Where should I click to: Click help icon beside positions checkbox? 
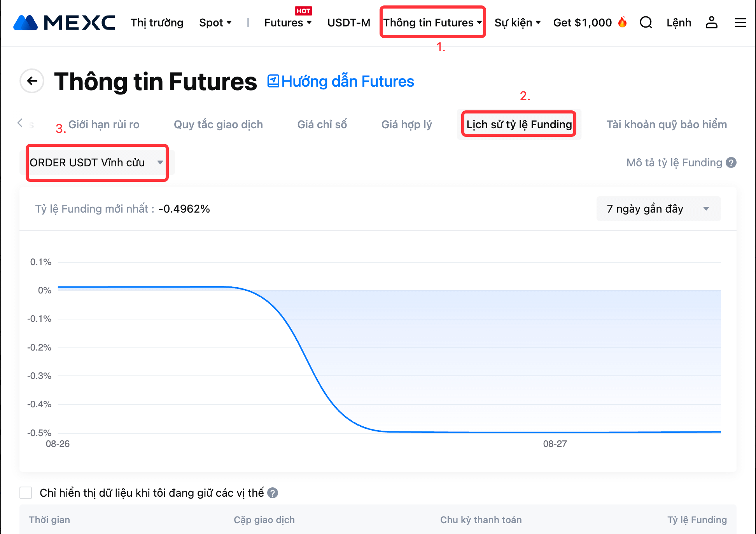click(273, 493)
